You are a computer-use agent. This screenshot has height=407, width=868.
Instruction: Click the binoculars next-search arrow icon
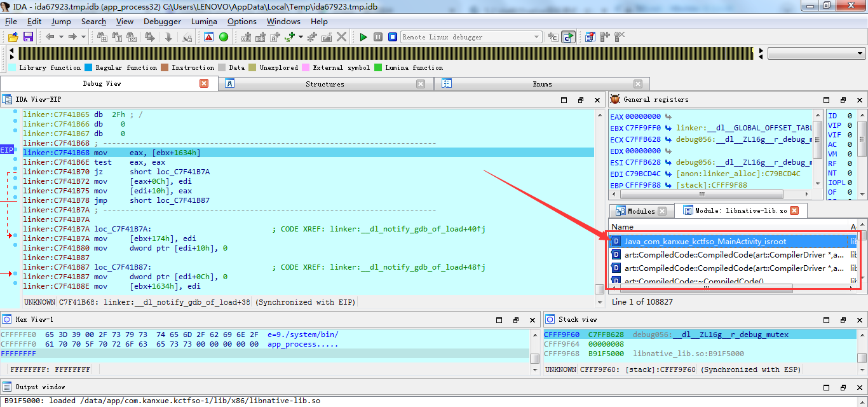[x=150, y=37]
